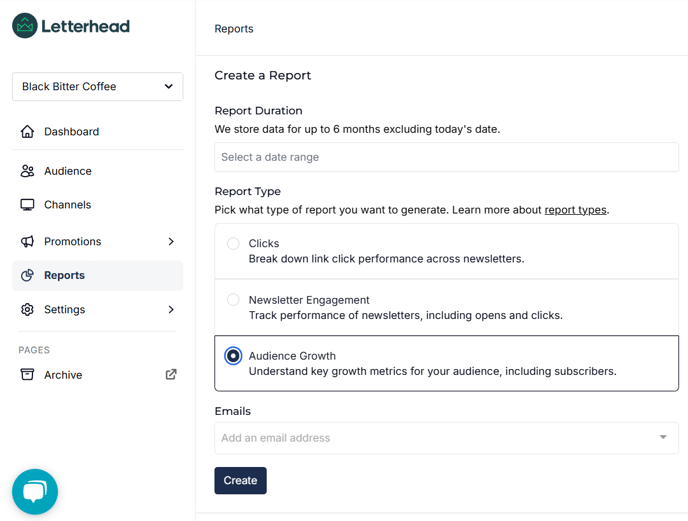Open the Black Bitter Coffee dropdown
Image resolution: width=688 pixels, height=521 pixels.
[97, 86]
